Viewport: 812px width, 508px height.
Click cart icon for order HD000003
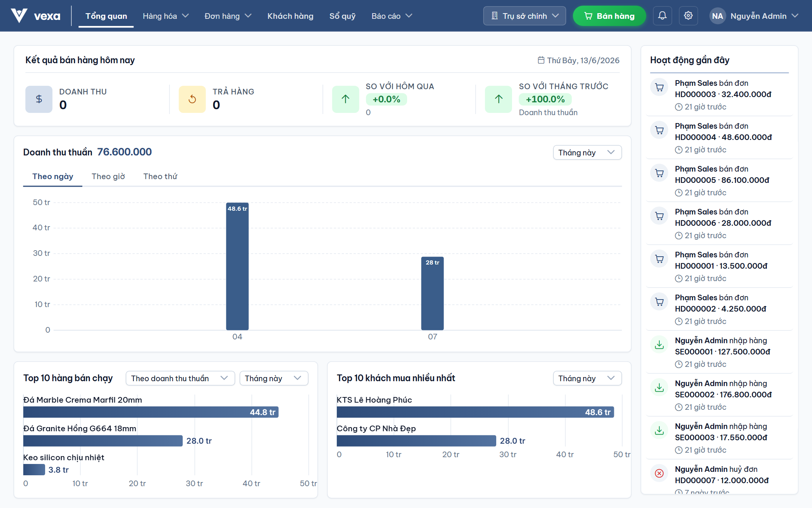(659, 87)
